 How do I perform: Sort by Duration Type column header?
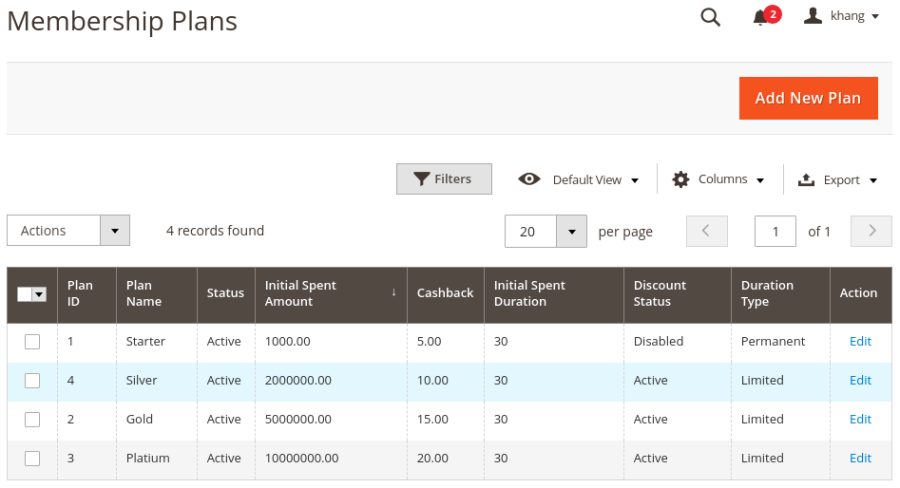[781, 294]
